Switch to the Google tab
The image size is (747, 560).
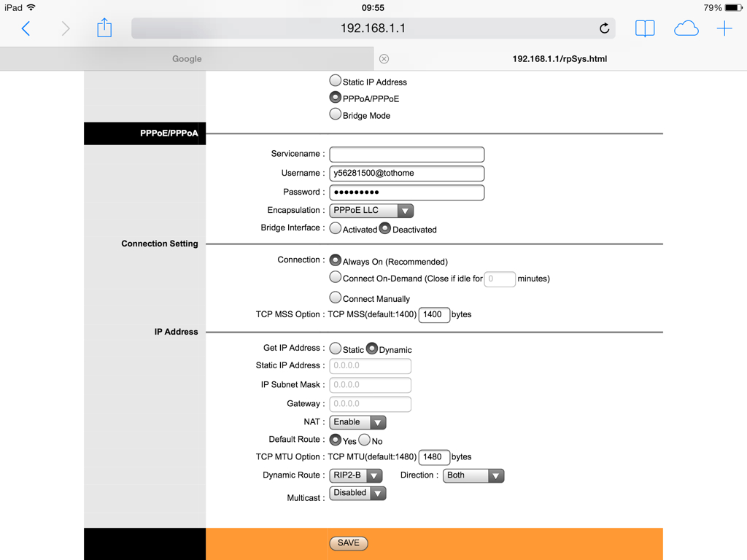[187, 58]
